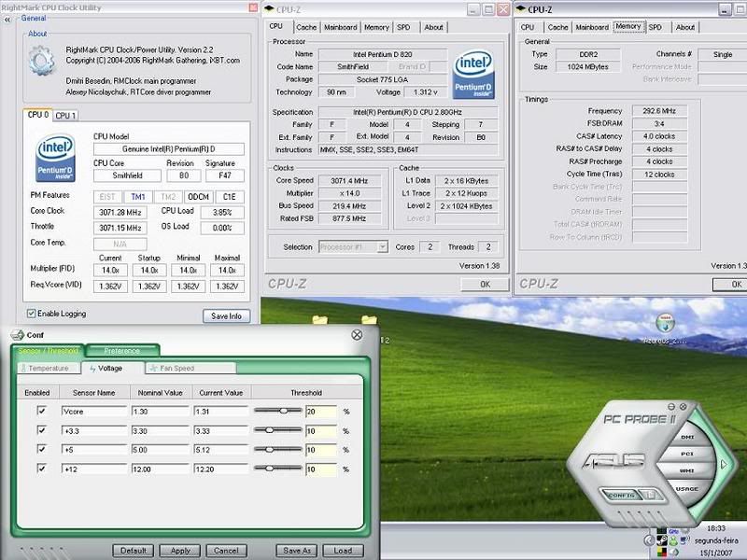Click the icon button beside CONFIG in PC Probe
747x560 pixels.
click(x=651, y=496)
